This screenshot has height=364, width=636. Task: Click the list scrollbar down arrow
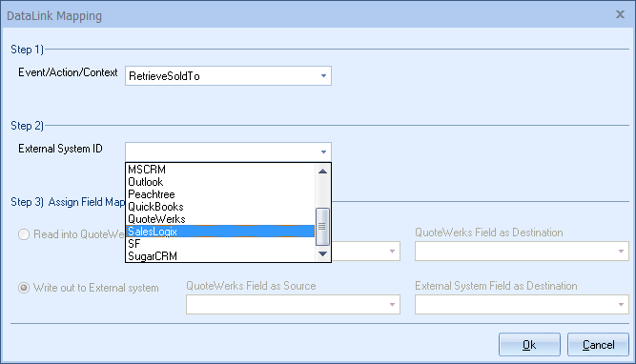point(323,254)
